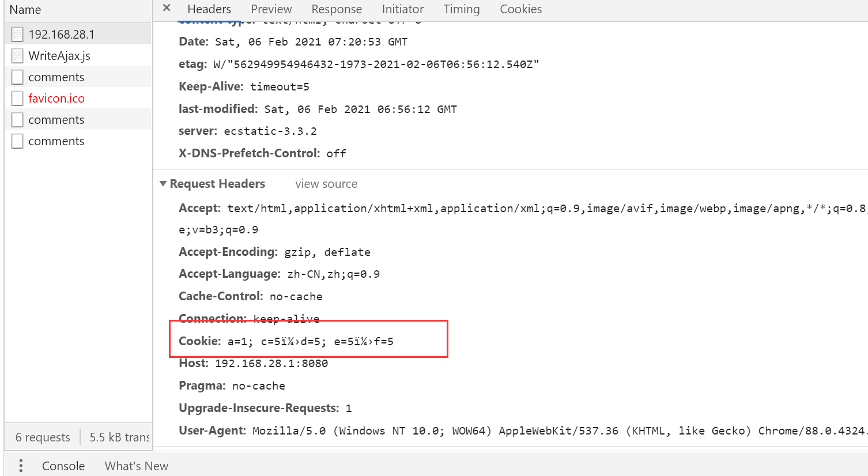Open the Timing tab
868x476 pixels.
(461, 9)
